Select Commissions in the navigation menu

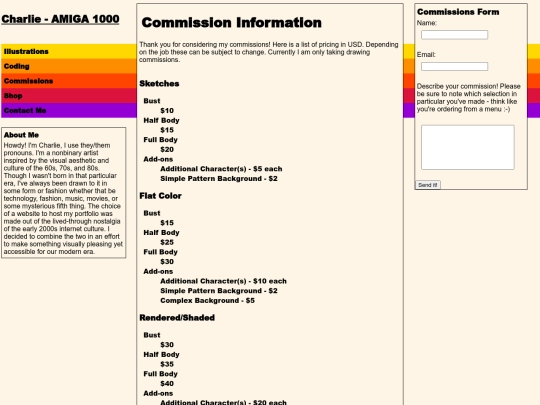(28, 81)
